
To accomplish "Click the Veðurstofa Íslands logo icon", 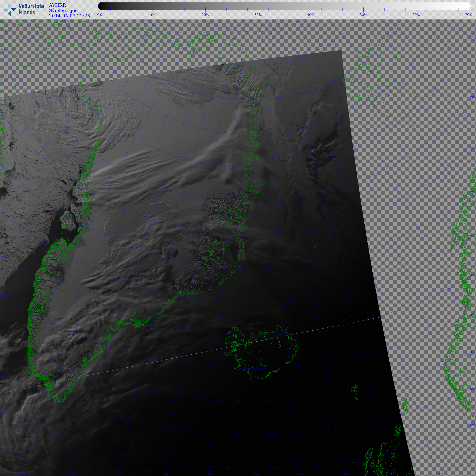I will pos(9,10).
